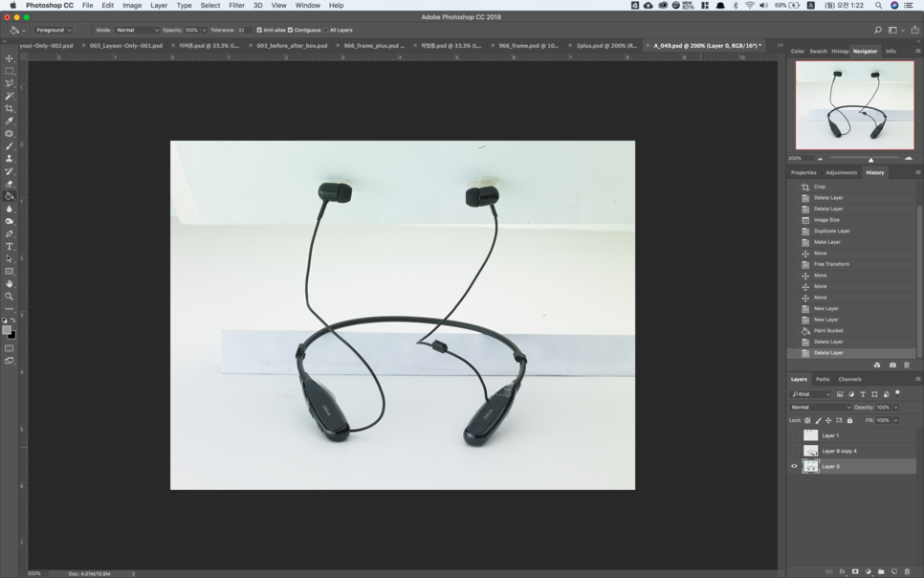Open the tool preset picker dropdown
This screenshot has width=924, height=578.
[x=24, y=30]
